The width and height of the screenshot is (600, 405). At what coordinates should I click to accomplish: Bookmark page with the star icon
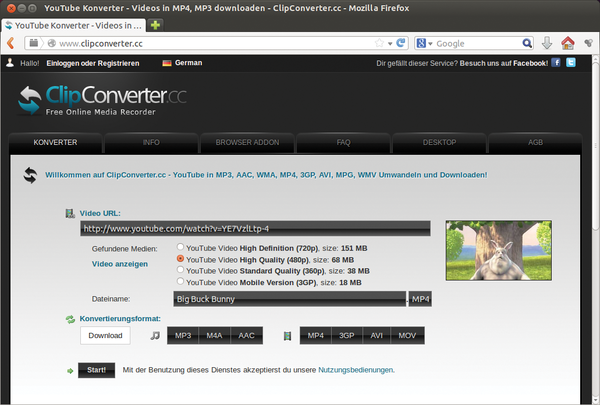(379, 43)
